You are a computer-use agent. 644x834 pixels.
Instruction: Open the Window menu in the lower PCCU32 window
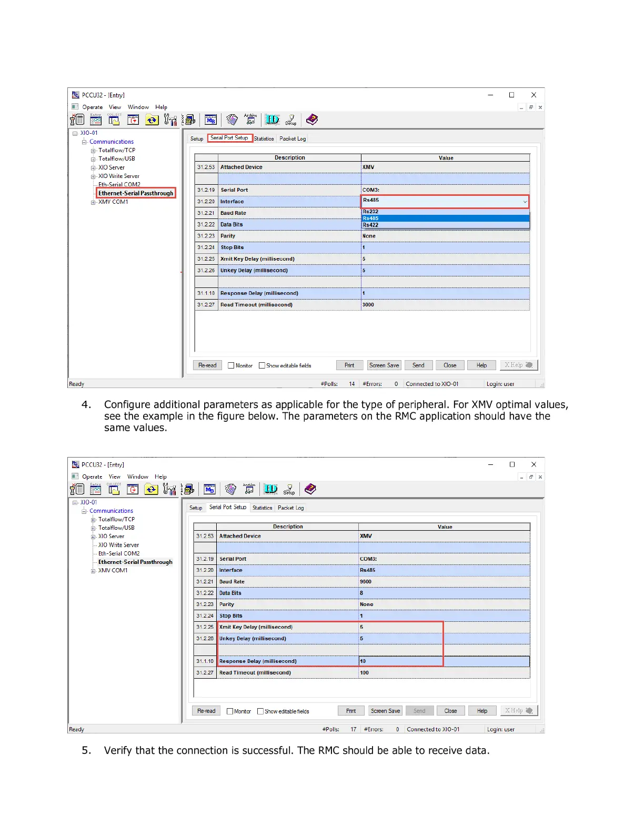click(138, 476)
